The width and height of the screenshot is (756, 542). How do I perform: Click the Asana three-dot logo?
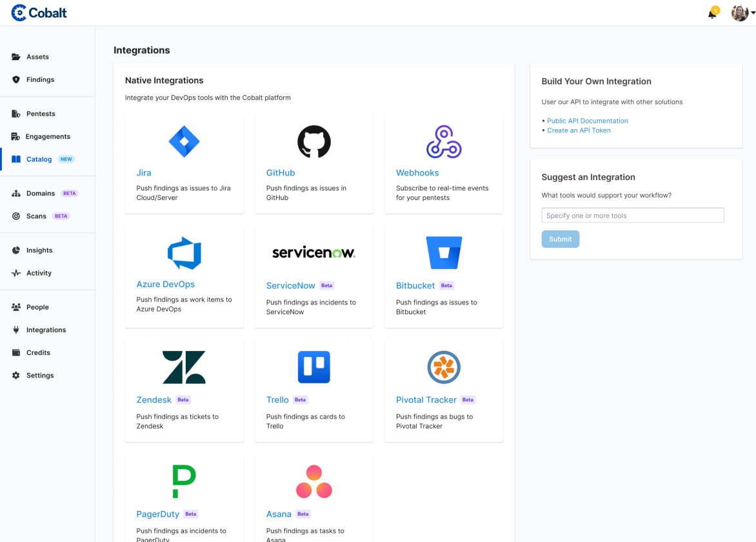click(314, 481)
